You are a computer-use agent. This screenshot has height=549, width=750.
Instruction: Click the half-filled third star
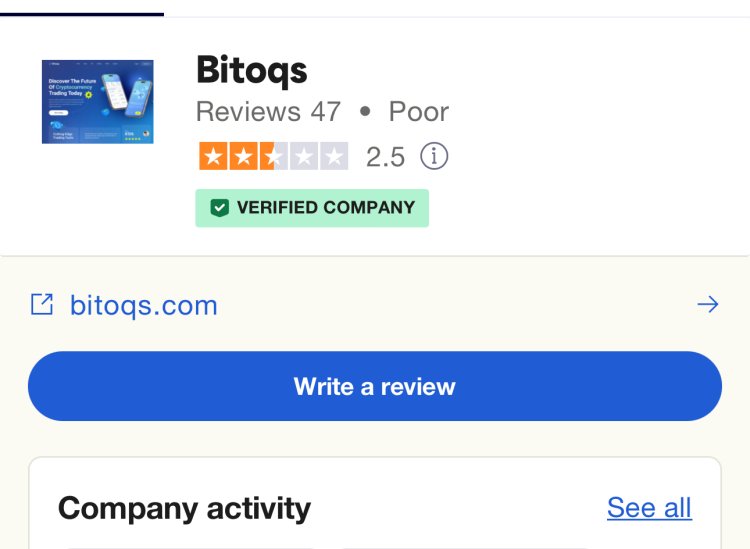point(274,156)
